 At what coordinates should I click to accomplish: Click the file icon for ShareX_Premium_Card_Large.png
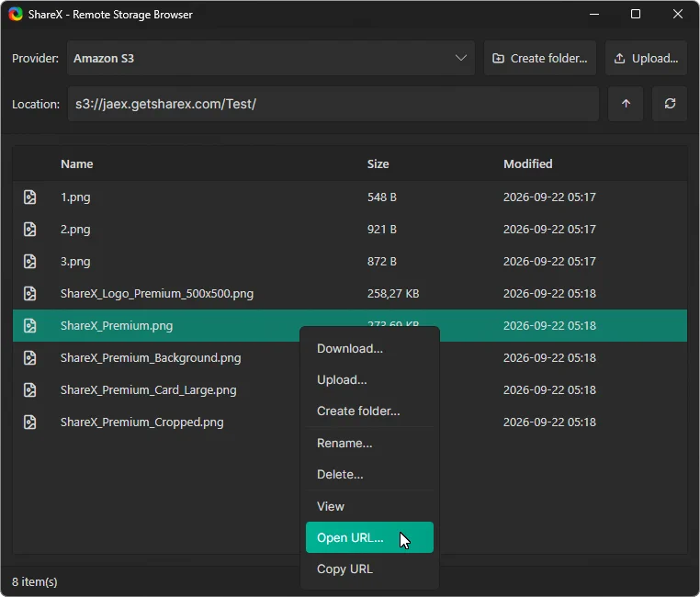click(30, 389)
